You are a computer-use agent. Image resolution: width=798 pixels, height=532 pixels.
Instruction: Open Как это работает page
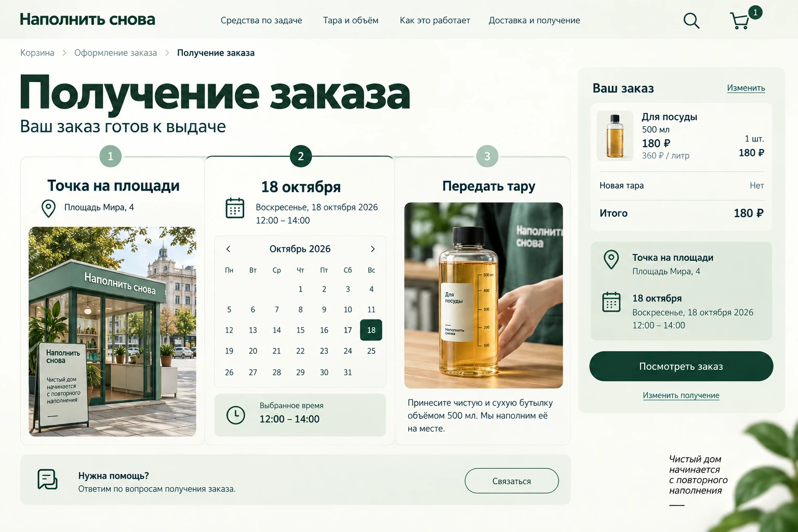[435, 20]
